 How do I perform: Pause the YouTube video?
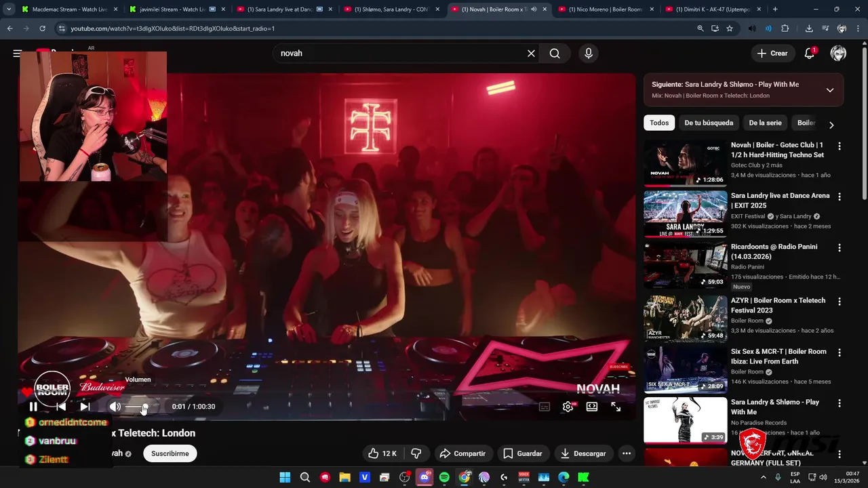click(33, 407)
